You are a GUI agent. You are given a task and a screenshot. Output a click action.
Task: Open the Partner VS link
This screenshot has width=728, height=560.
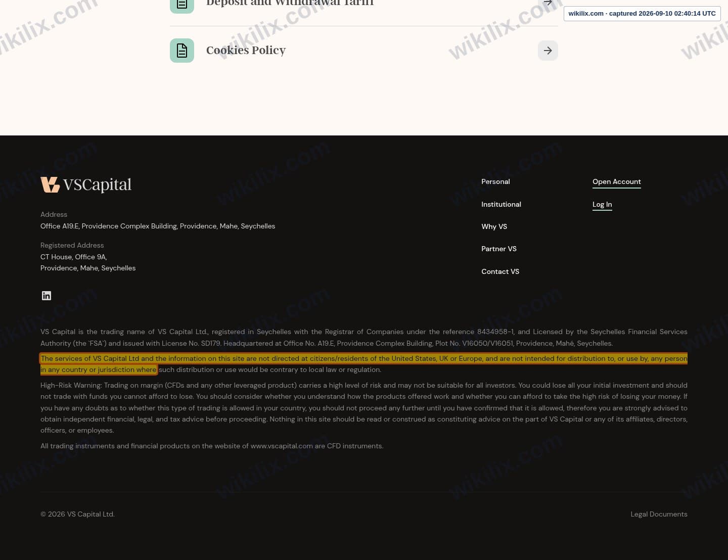[499, 249]
